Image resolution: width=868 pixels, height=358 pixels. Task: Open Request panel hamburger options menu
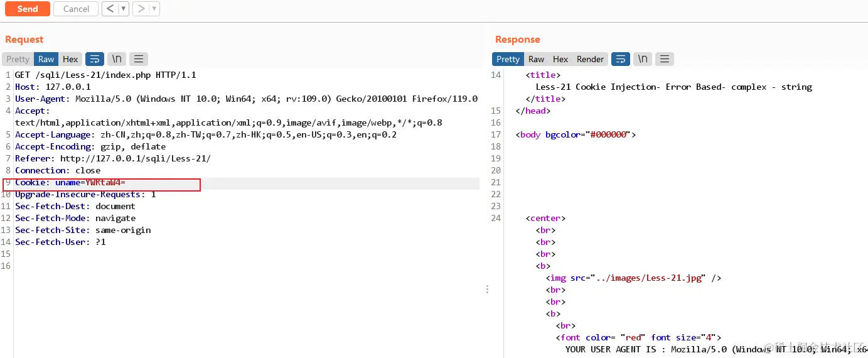(x=139, y=59)
